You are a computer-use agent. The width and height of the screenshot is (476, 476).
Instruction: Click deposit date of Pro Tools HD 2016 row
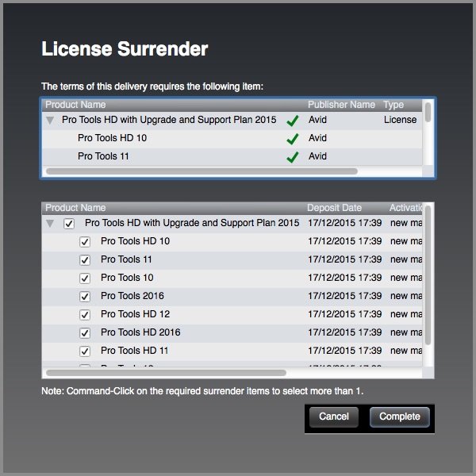click(345, 332)
